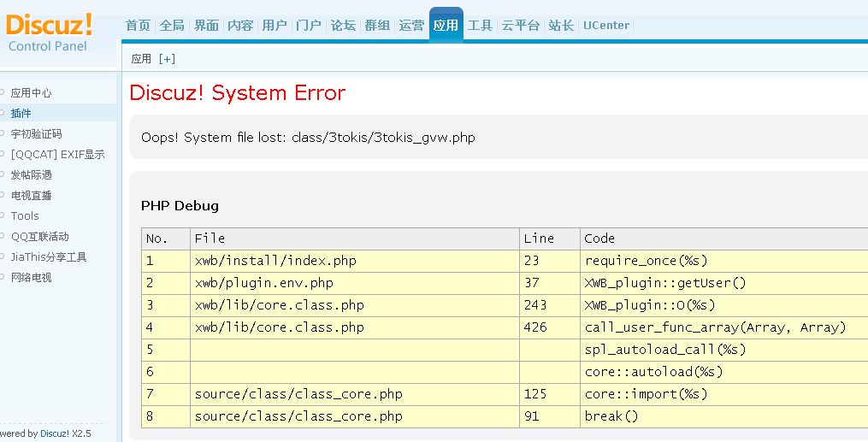Open the 用户 top menu

(275, 26)
